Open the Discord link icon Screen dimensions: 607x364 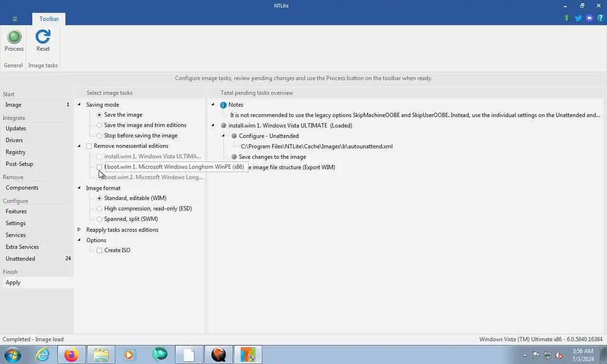click(589, 18)
